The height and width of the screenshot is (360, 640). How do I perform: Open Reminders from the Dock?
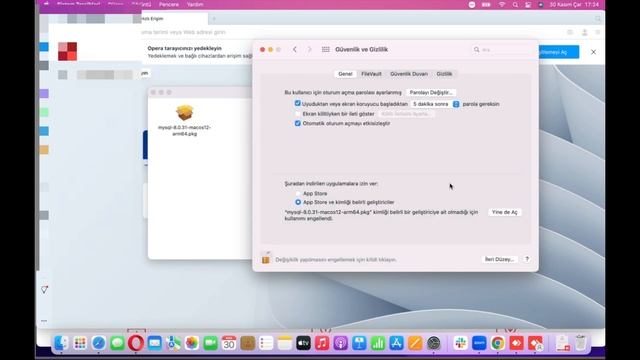266,343
